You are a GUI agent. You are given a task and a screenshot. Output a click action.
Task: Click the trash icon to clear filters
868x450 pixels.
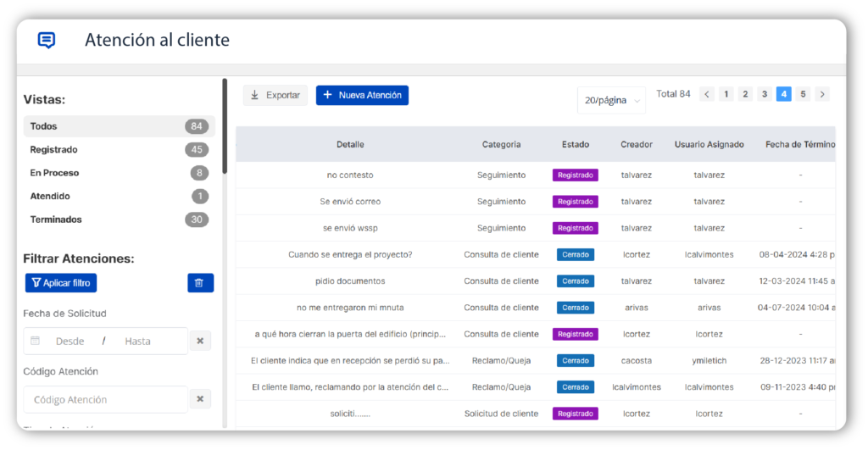coord(200,283)
